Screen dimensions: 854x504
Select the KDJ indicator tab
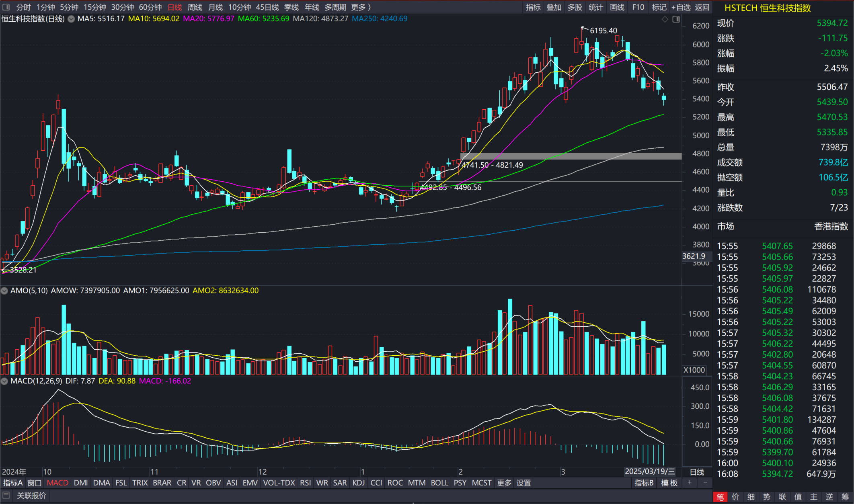358,483
